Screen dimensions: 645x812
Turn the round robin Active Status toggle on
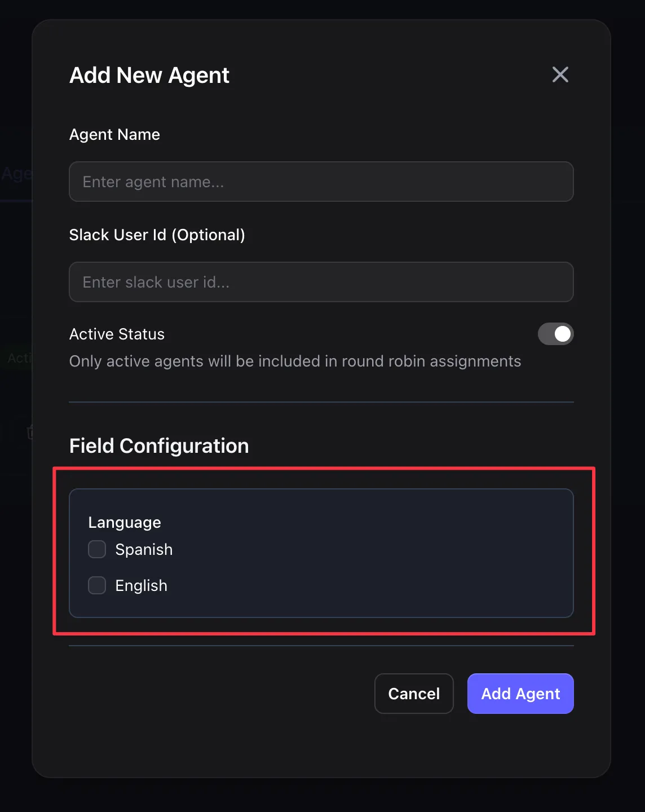tap(556, 334)
